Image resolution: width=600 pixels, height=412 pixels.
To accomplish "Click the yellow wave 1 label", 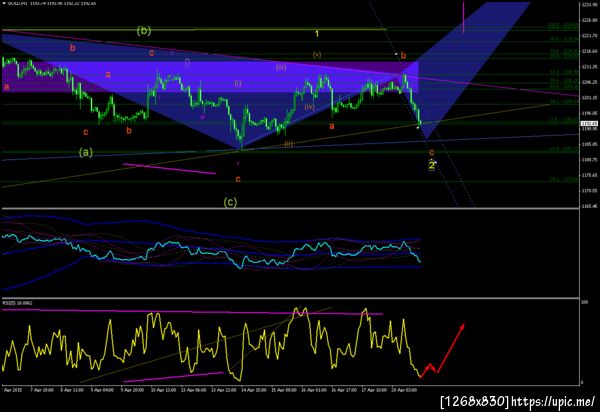I will click(317, 34).
